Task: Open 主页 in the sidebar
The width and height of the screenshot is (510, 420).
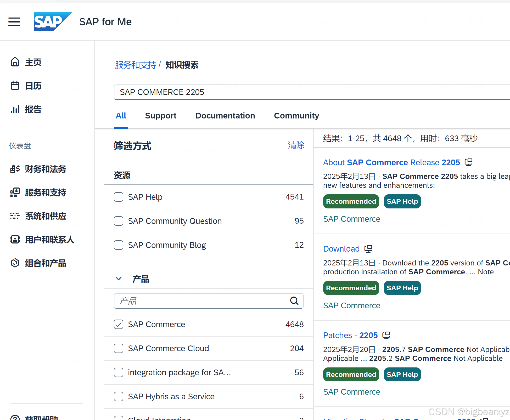Action: pos(33,62)
